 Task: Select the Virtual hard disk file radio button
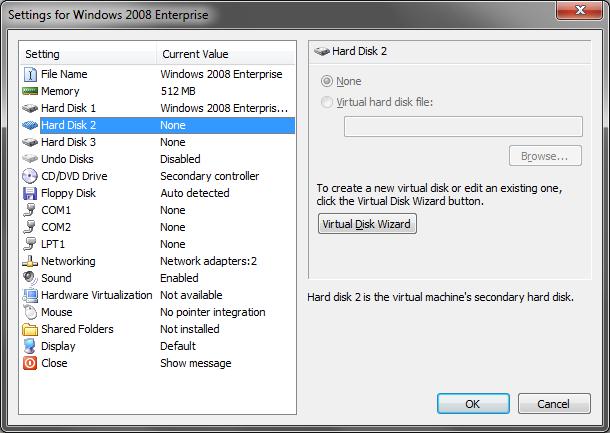click(327, 102)
